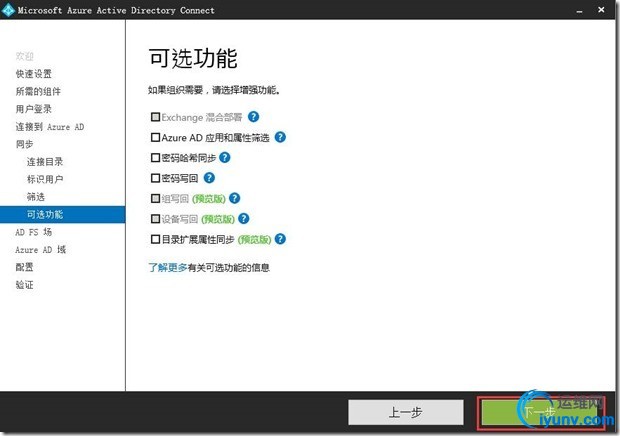Open help icon next to 密码写回
Viewport: 620px width, 436px height.
point(209,178)
